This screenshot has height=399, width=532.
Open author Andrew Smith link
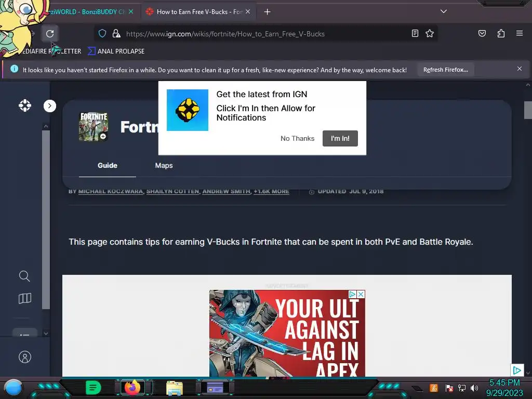coord(227,191)
